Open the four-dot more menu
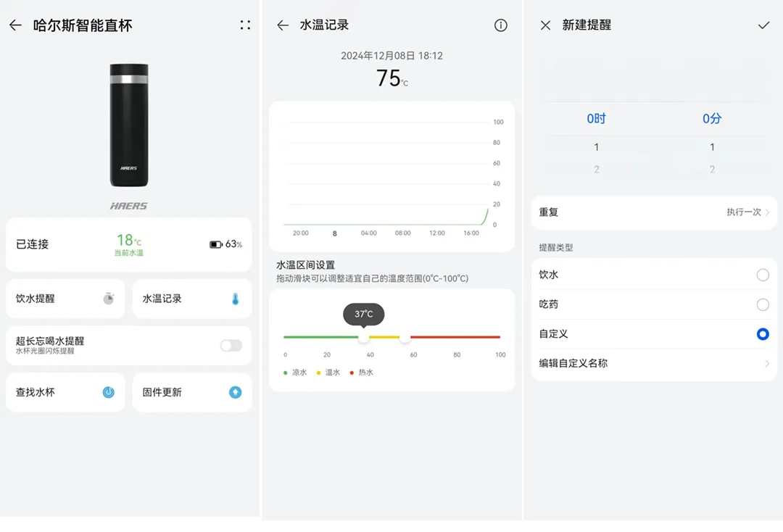The width and height of the screenshot is (783, 532). 245,25
